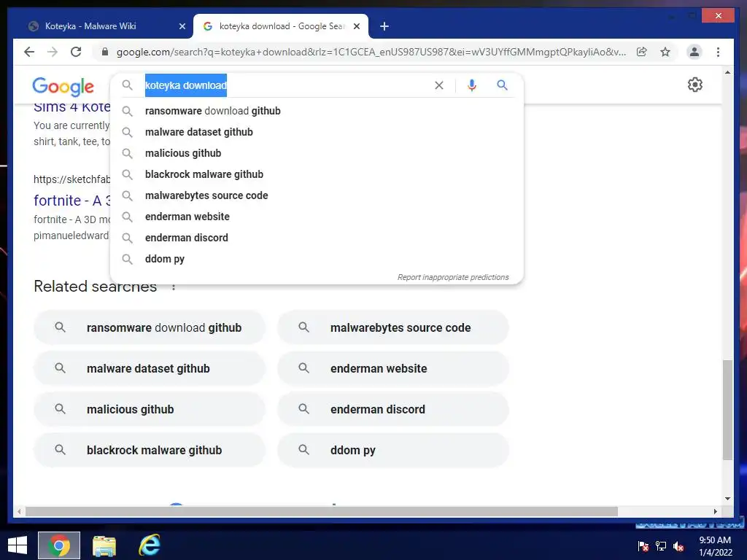Open a new tab with plus button
Image resolution: width=747 pixels, height=560 pixels.
coord(384,26)
